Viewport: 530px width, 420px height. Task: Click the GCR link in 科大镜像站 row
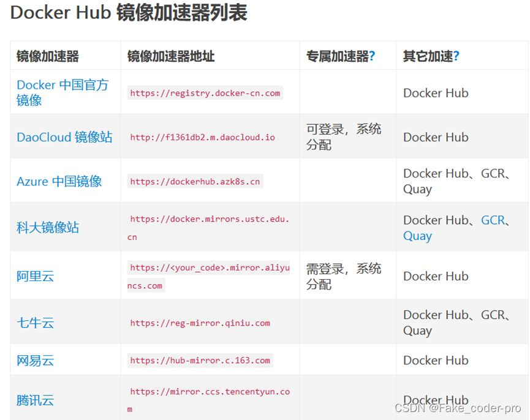click(x=493, y=220)
